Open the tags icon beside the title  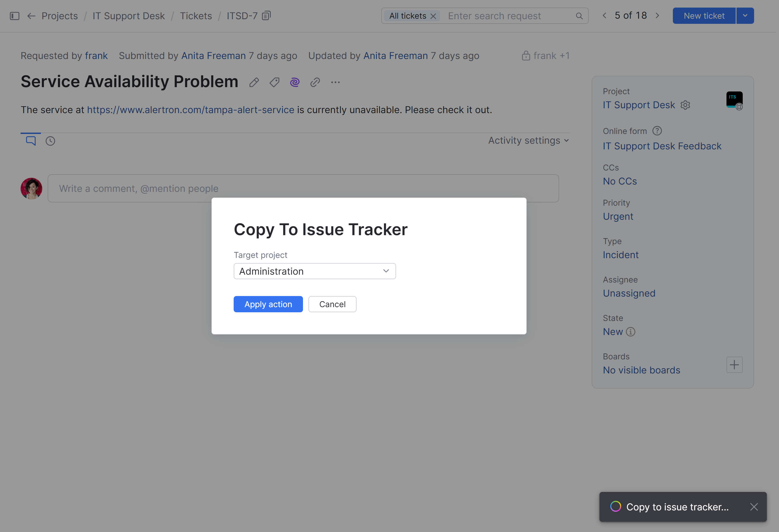274,82
